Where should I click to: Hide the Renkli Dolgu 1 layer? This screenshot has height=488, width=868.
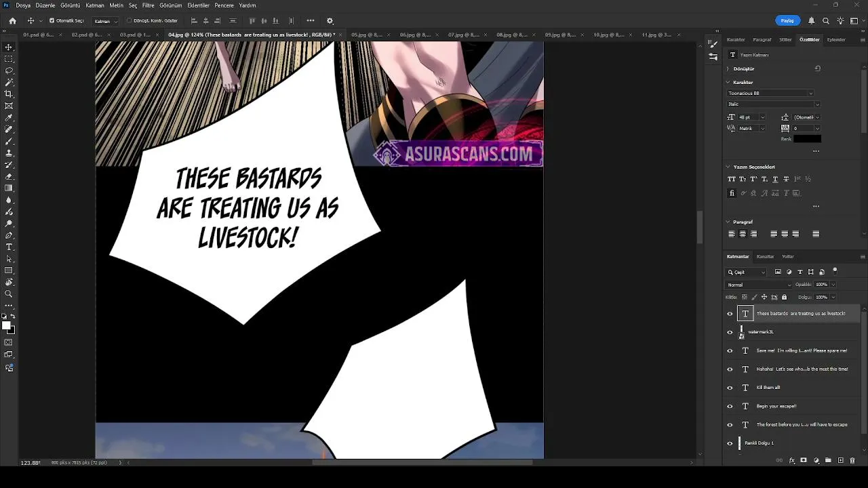point(730,443)
